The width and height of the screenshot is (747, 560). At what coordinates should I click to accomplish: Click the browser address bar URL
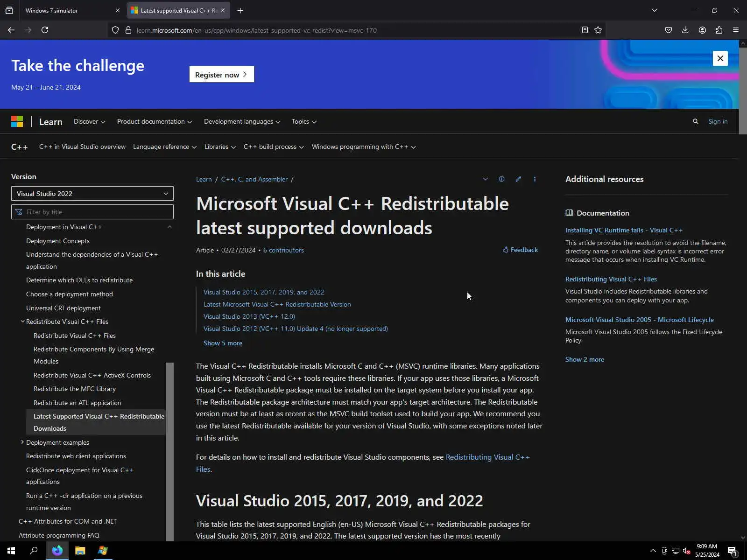pos(257,30)
